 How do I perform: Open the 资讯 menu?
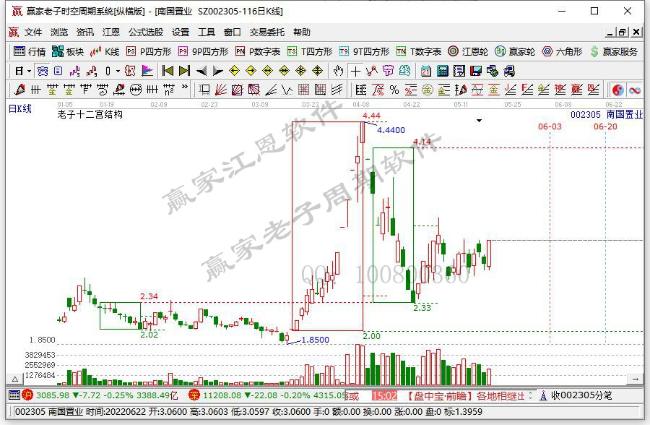(85, 32)
